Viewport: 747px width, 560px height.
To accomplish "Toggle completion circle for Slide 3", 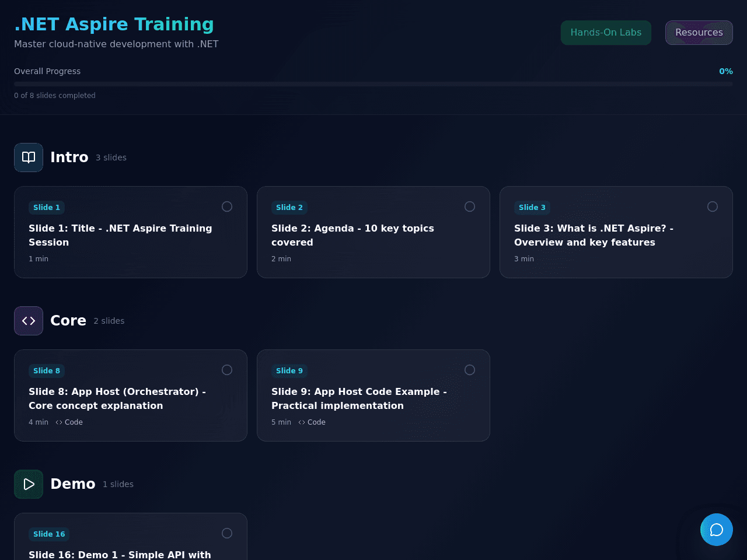I will coord(713,206).
